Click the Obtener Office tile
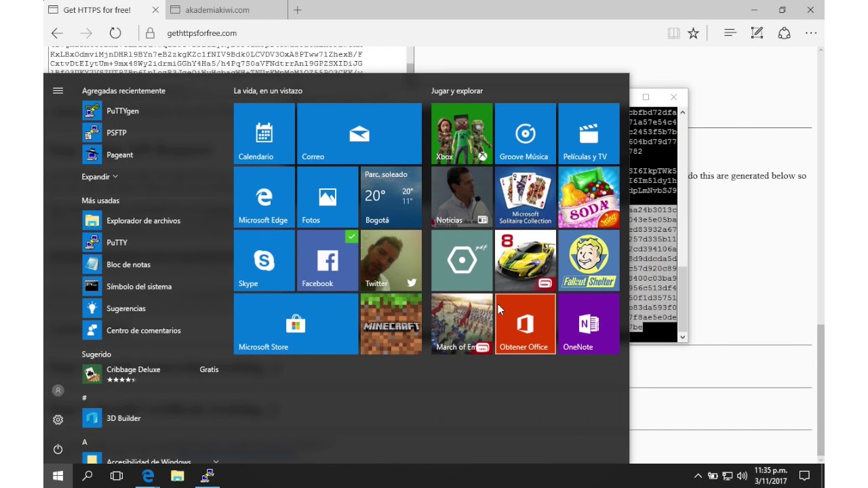Viewport: 868px width, 488px height. [525, 324]
